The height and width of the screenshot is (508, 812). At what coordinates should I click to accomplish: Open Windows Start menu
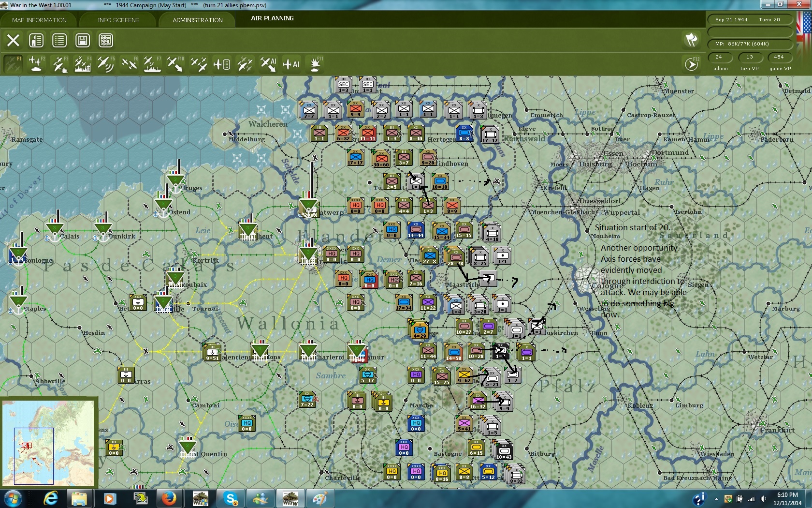pyautogui.click(x=13, y=498)
